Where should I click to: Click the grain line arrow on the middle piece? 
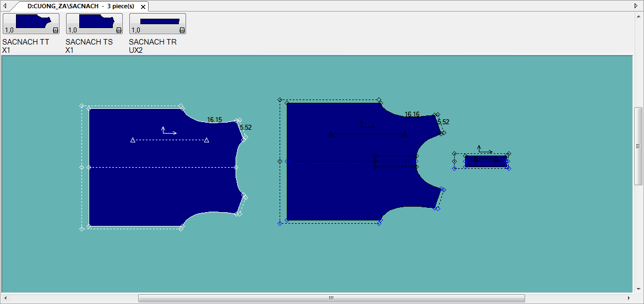(x=362, y=124)
